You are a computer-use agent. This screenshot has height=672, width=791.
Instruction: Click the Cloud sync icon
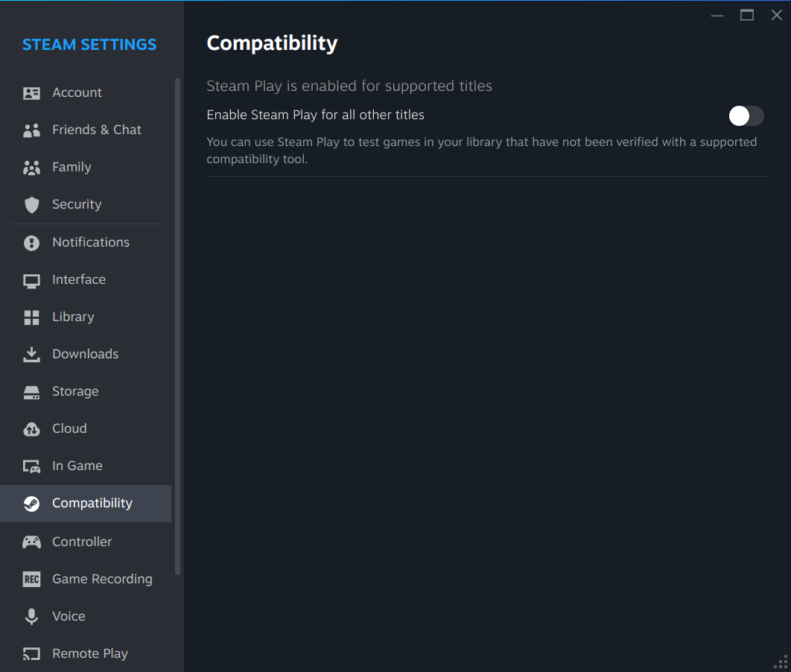click(31, 429)
